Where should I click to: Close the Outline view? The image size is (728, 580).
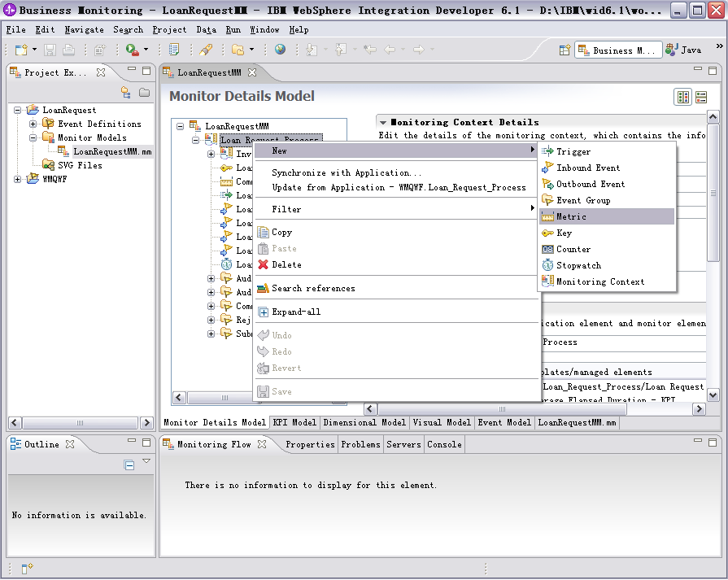tap(70, 444)
